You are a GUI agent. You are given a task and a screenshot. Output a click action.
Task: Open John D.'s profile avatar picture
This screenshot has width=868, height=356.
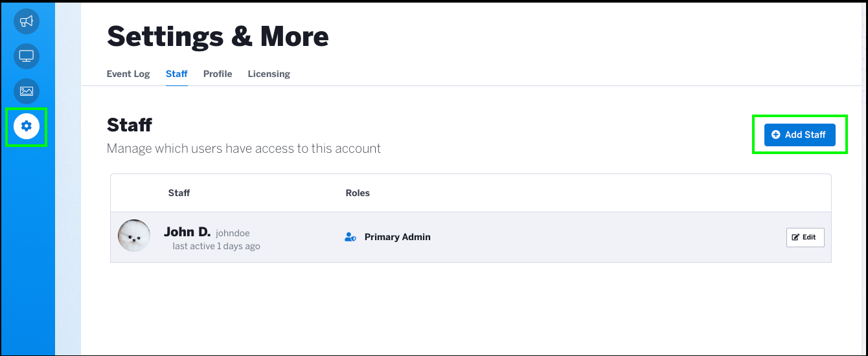point(134,236)
